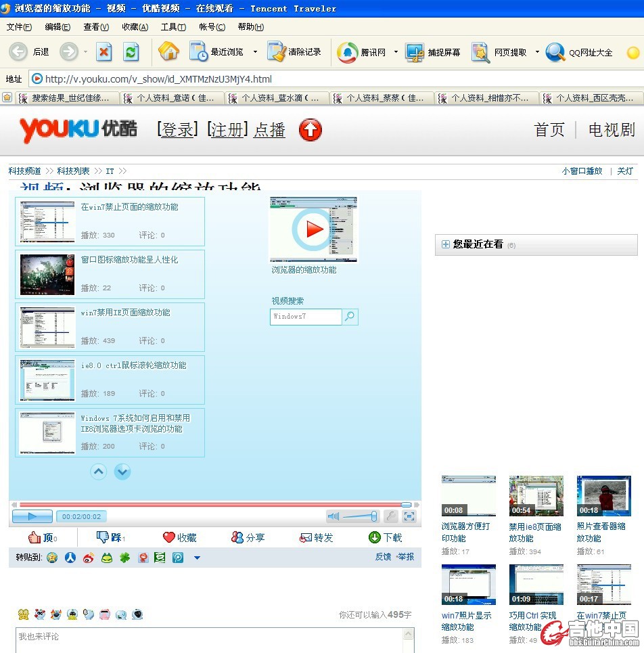
Task: Toggle 关灯 lights off mode
Action: (625, 171)
